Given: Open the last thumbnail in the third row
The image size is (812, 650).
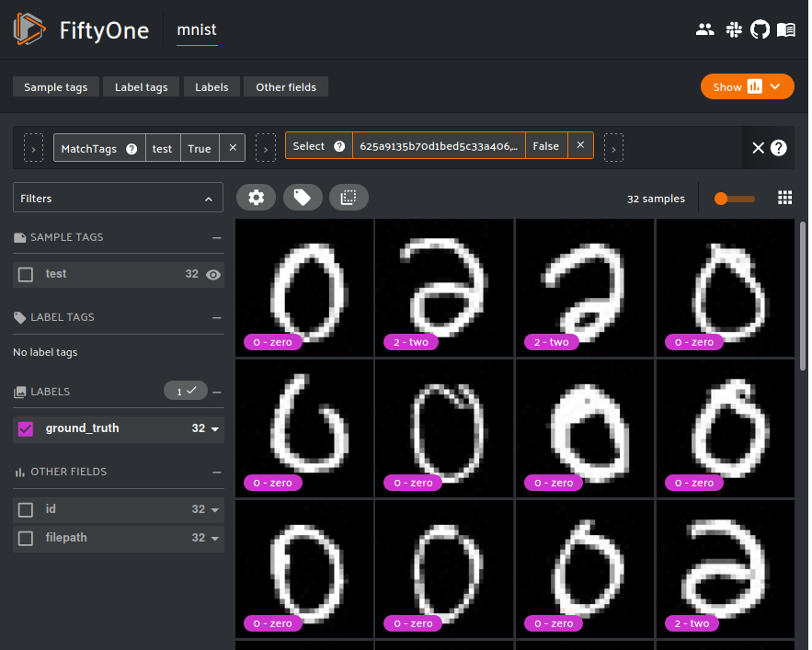Looking at the screenshot, I should (x=726, y=569).
